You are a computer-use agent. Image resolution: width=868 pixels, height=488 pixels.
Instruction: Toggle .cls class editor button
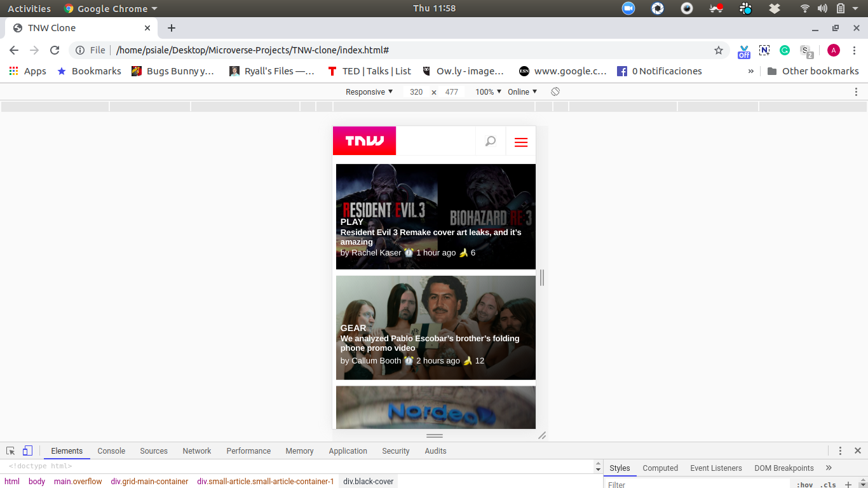click(x=828, y=484)
